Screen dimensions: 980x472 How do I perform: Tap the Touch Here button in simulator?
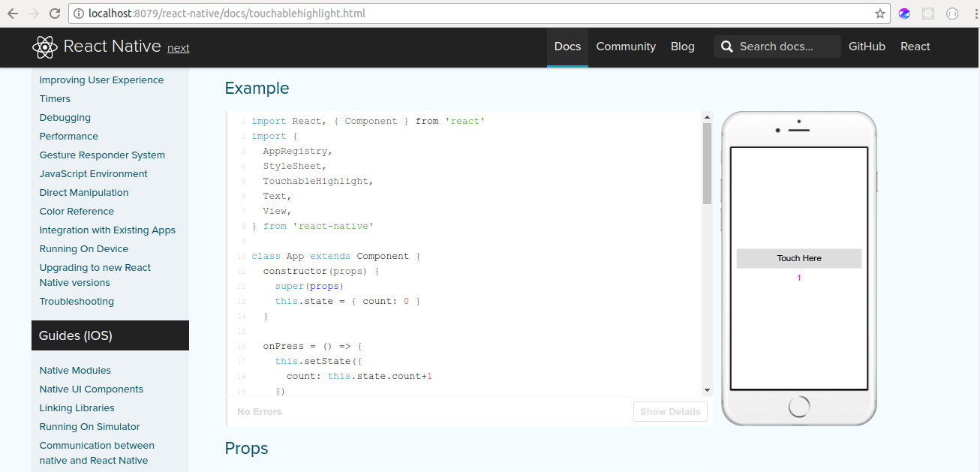click(799, 258)
